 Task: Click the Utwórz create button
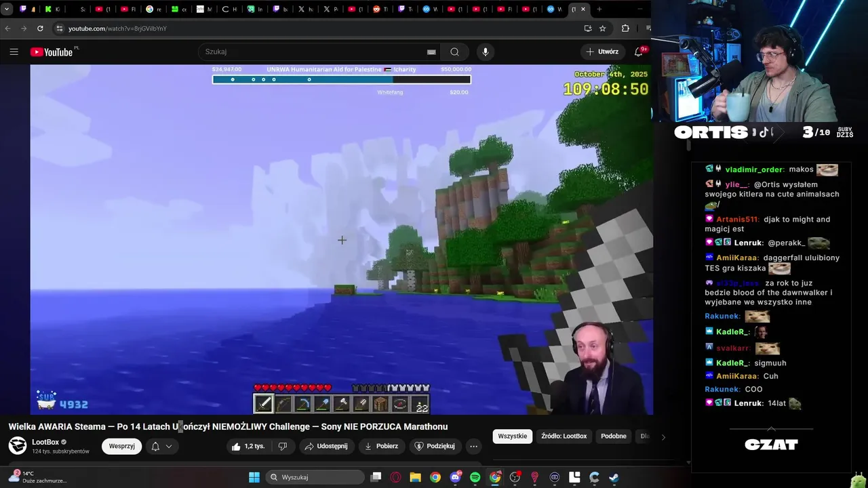click(x=602, y=52)
